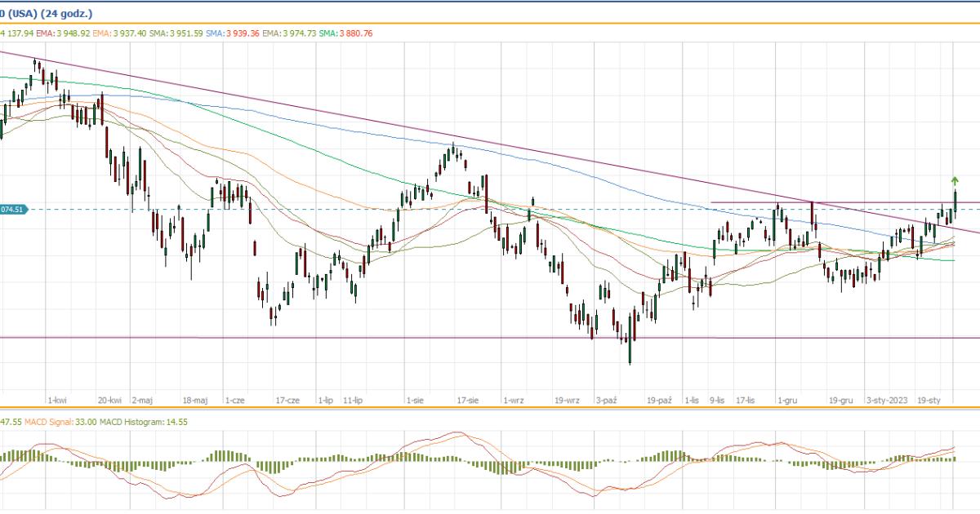Click the 18-maj date axis label
980x514 pixels.
pyautogui.click(x=196, y=401)
